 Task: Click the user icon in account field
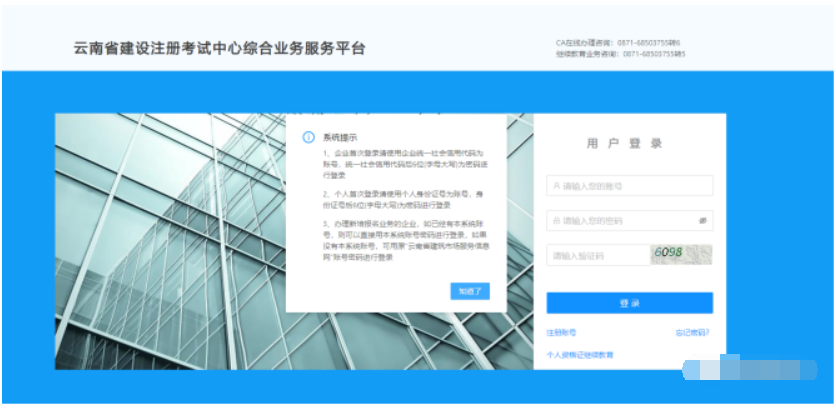click(556, 186)
